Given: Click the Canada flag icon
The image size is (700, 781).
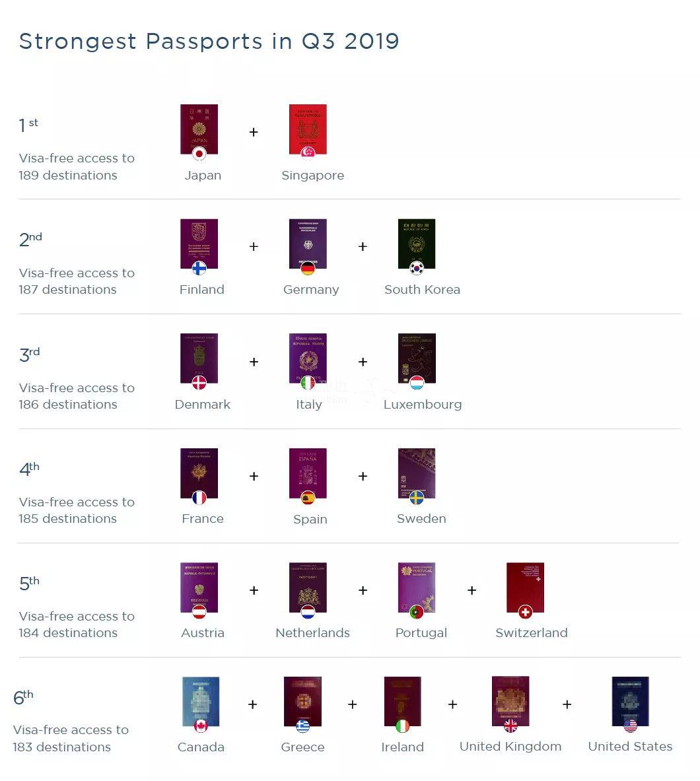Looking at the screenshot, I should (x=201, y=726).
